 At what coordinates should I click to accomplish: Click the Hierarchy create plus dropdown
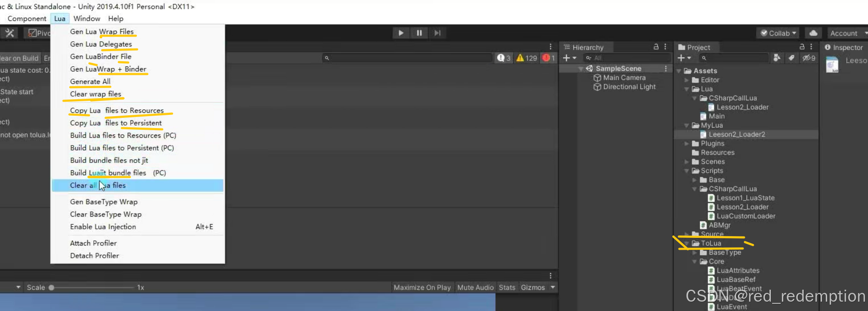[569, 58]
